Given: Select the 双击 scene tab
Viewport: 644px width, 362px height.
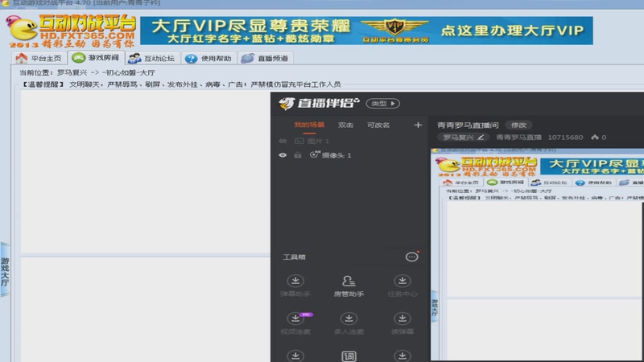Looking at the screenshot, I should coord(345,125).
